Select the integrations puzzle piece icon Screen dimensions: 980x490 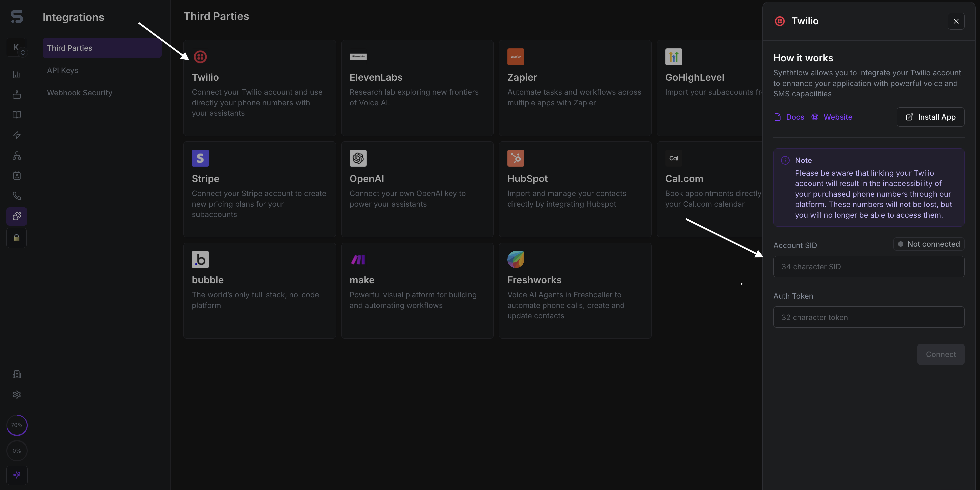(x=17, y=216)
